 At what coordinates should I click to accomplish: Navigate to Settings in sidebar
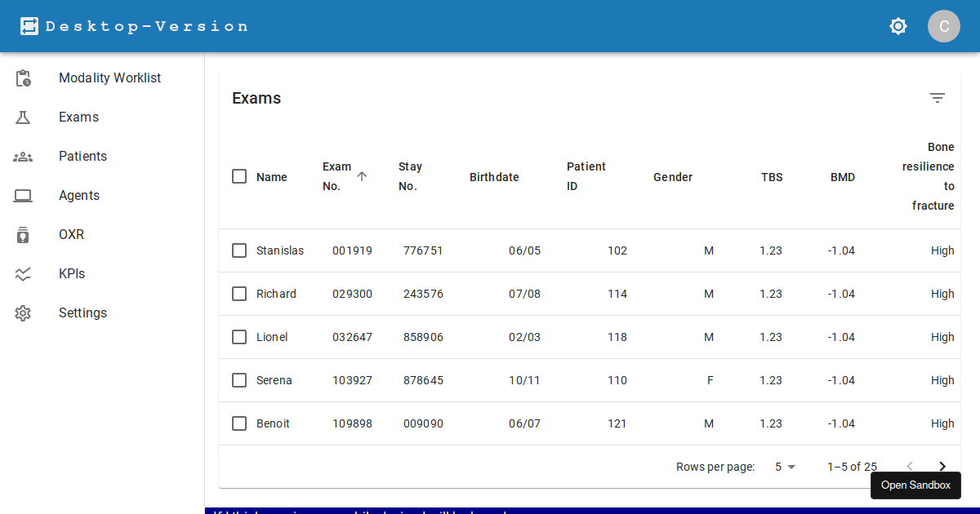(82, 313)
